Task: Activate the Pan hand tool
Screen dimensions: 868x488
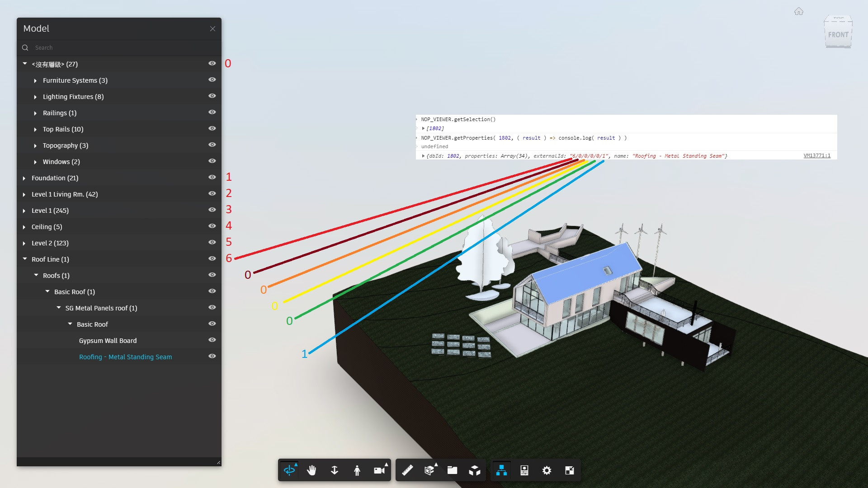Action: pyautogui.click(x=311, y=470)
